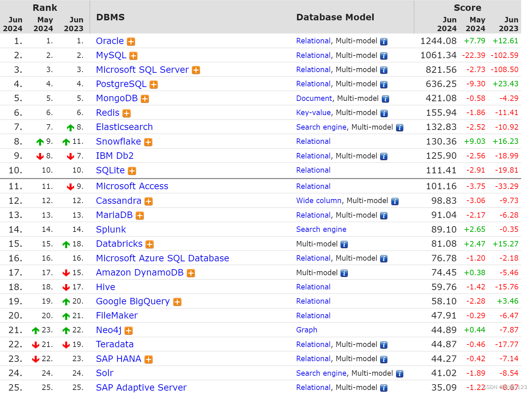Open the Hive link
The height and width of the screenshot is (393, 532).
tap(106, 287)
